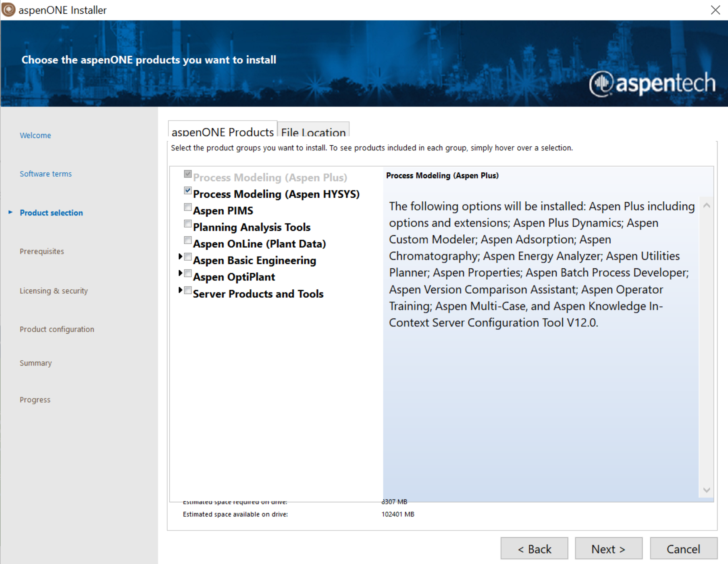Viewport: 728px width, 564px height.
Task: Open the Software terms step
Action: click(46, 174)
